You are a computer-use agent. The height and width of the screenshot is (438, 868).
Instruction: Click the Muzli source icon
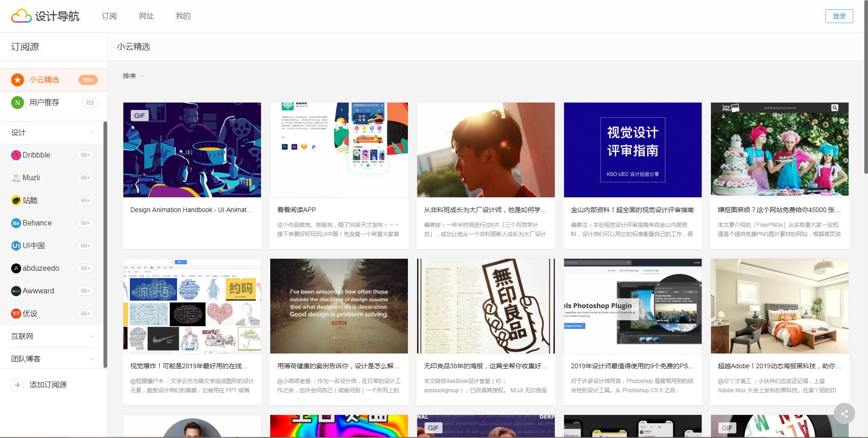[16, 178]
